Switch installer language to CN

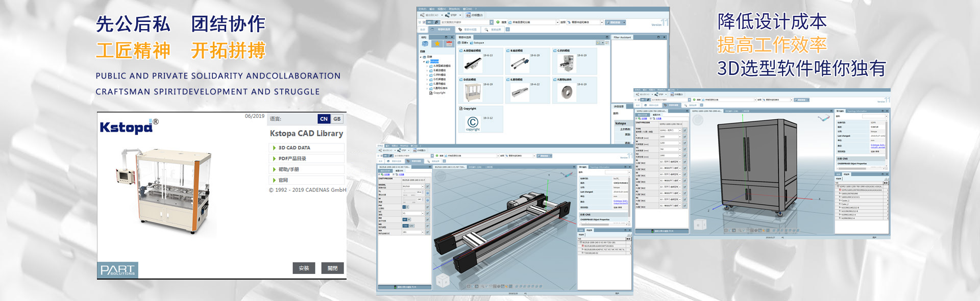click(324, 119)
